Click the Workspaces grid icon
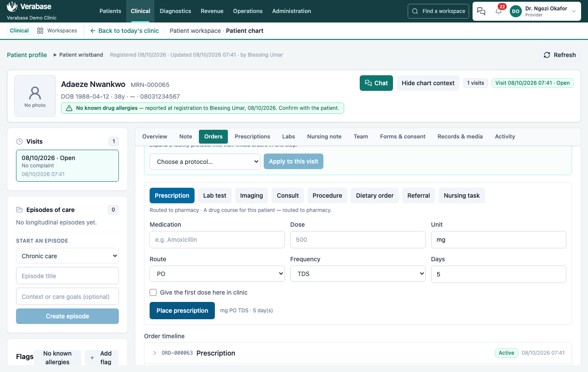The height and width of the screenshot is (372, 588). (x=40, y=31)
